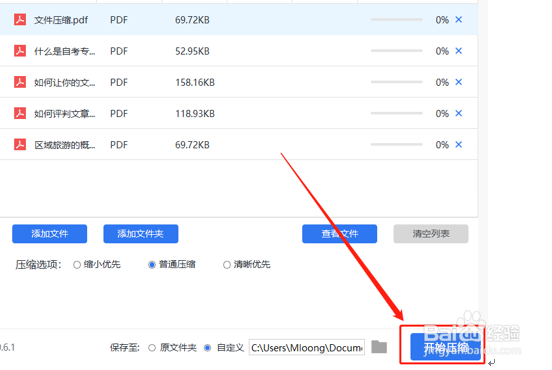Choose 自定义 as save location
552x370 pixels.
208,348
